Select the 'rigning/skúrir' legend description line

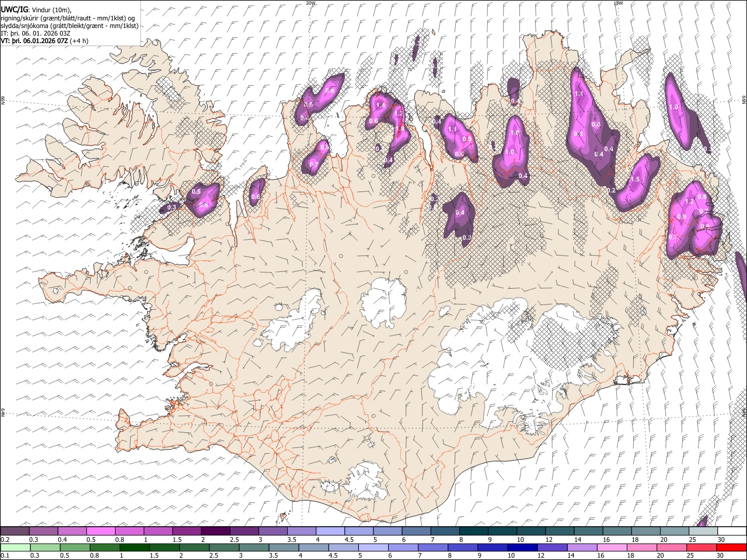[68, 18]
